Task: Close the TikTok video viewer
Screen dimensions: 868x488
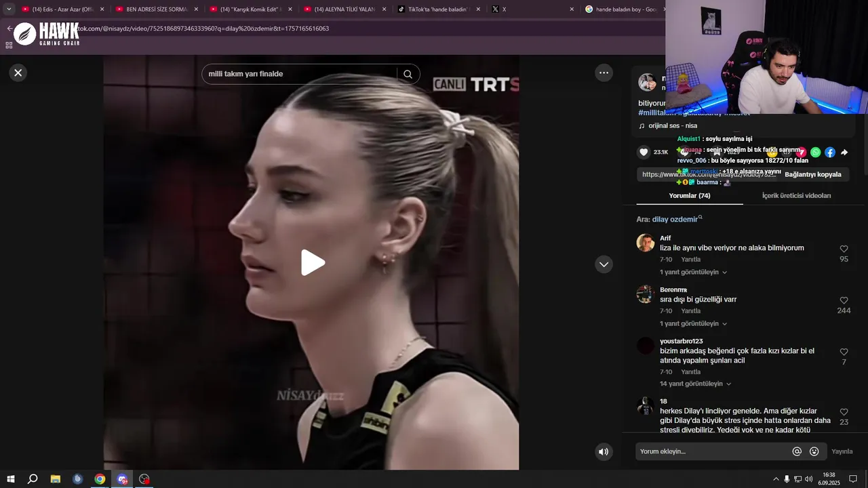Action: coord(18,73)
